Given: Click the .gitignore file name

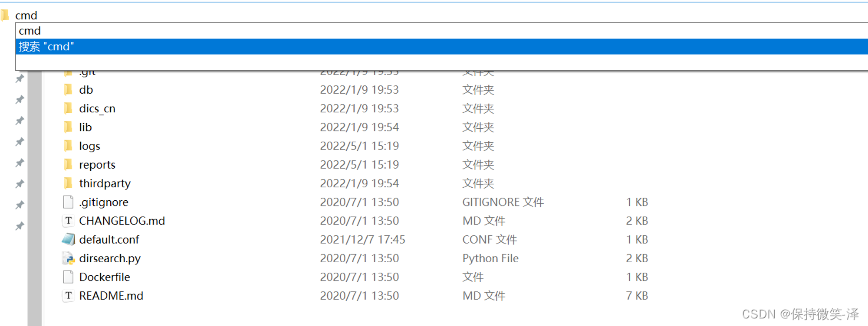Looking at the screenshot, I should tap(104, 202).
